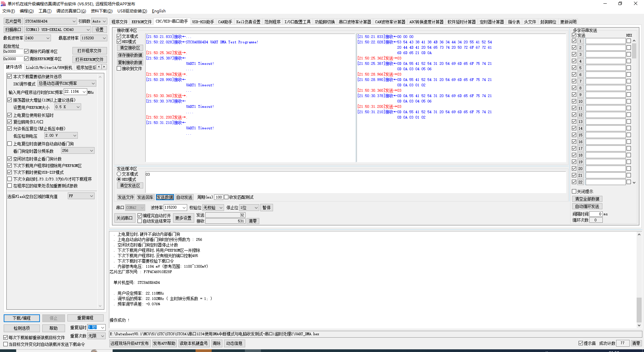Open 文件(F) menu
The height and width of the screenshot is (352, 644).
click(x=9, y=11)
